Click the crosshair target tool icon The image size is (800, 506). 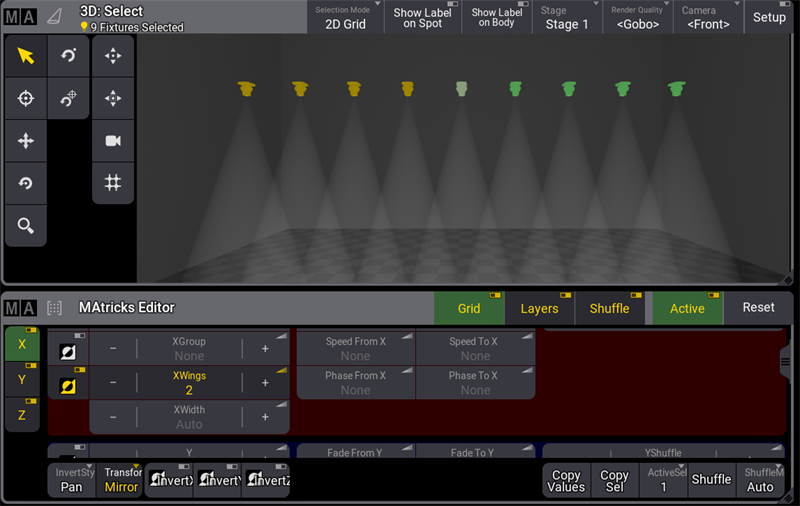26,98
